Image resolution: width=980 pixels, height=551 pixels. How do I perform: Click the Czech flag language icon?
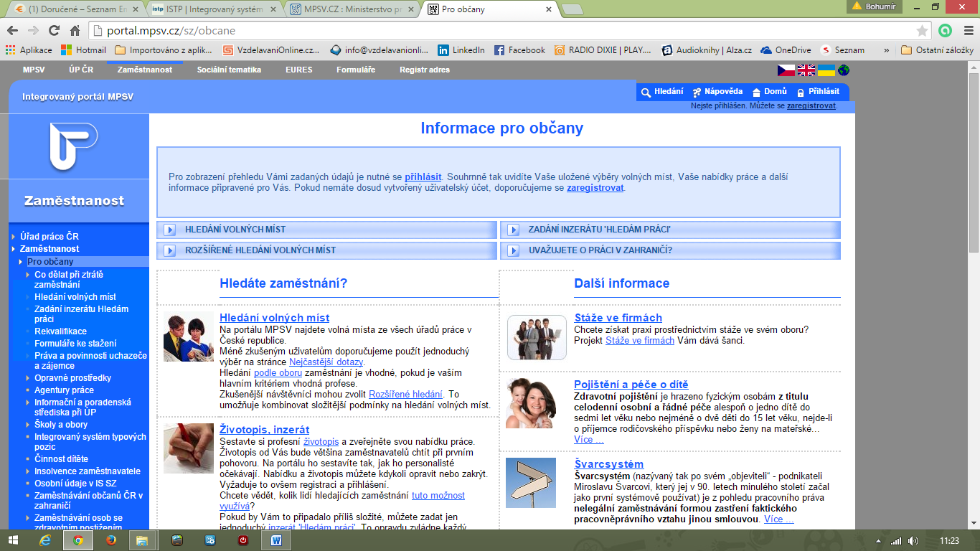(786, 70)
